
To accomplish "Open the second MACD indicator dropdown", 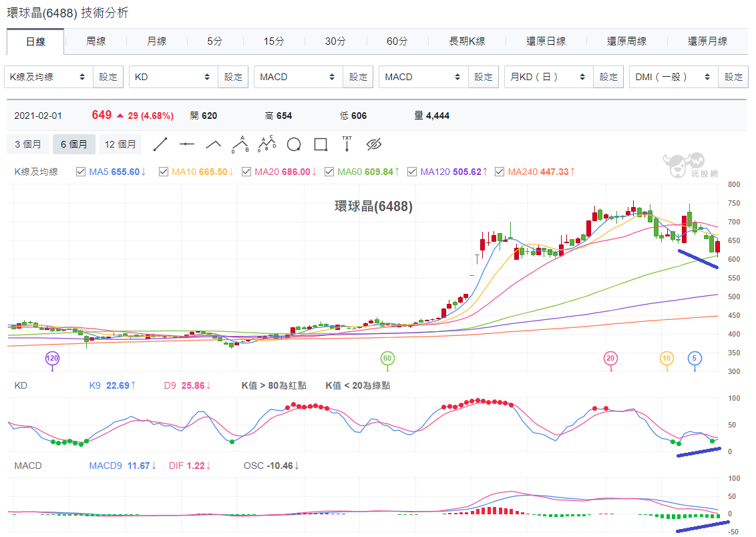I will tap(424, 77).
